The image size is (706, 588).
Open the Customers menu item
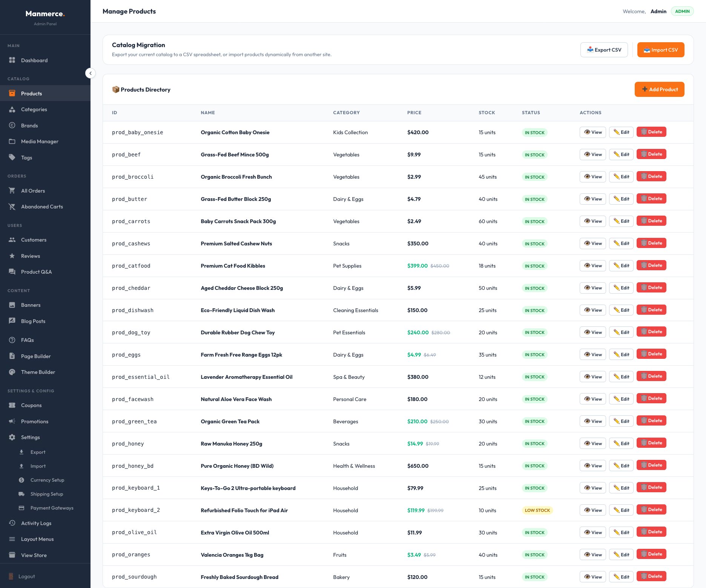tap(45, 240)
